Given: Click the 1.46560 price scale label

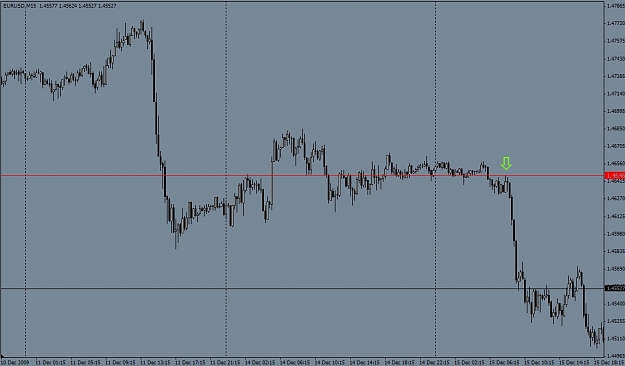Looking at the screenshot, I should (x=616, y=163).
